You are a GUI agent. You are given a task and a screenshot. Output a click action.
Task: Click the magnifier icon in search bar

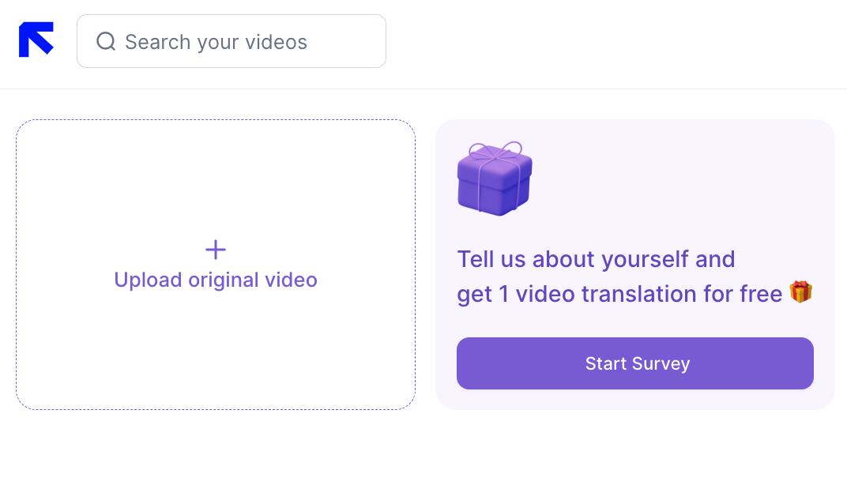pyautogui.click(x=106, y=42)
